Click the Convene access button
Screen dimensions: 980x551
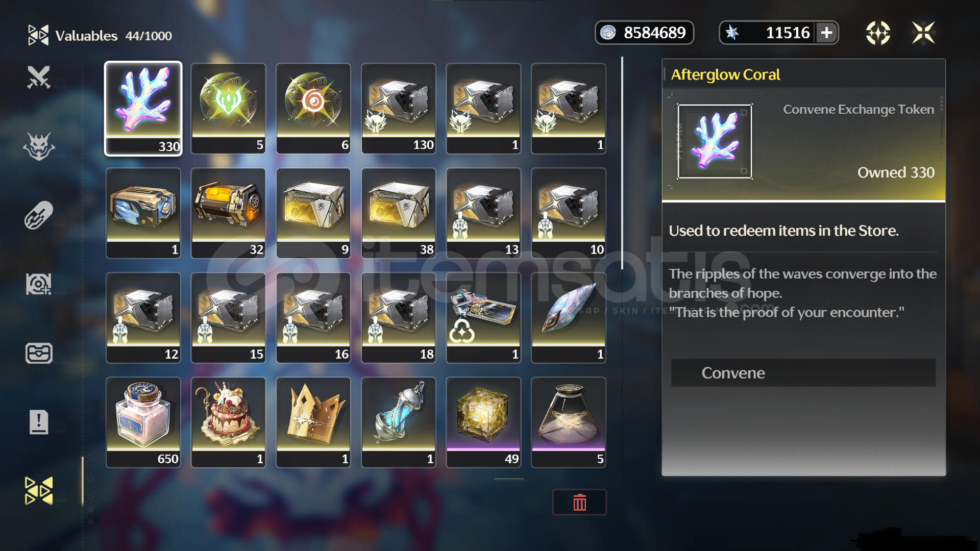coord(803,373)
